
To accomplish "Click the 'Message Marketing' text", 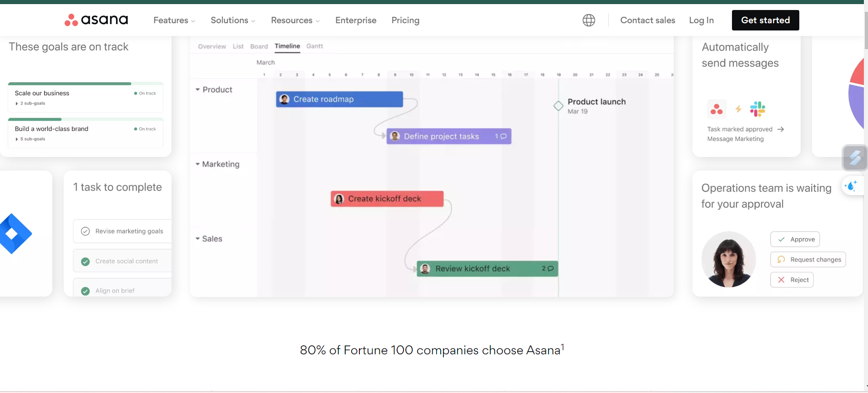I will [x=735, y=139].
